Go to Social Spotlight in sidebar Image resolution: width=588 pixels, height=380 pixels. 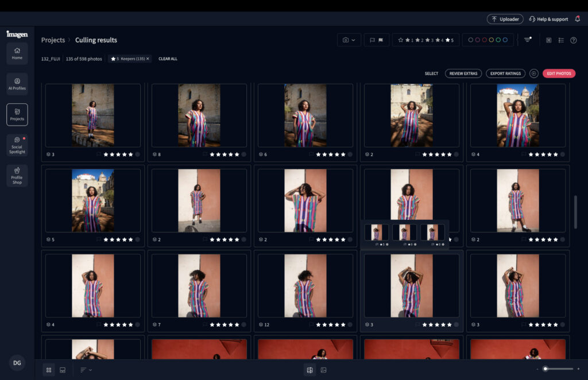pos(17,145)
